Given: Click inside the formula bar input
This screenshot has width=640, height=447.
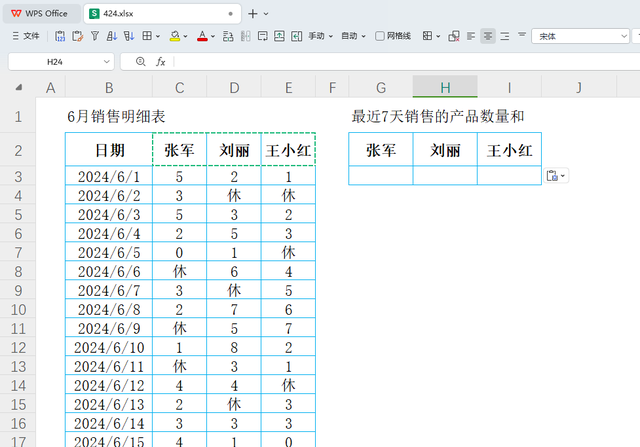Looking at the screenshot, I should (406, 62).
